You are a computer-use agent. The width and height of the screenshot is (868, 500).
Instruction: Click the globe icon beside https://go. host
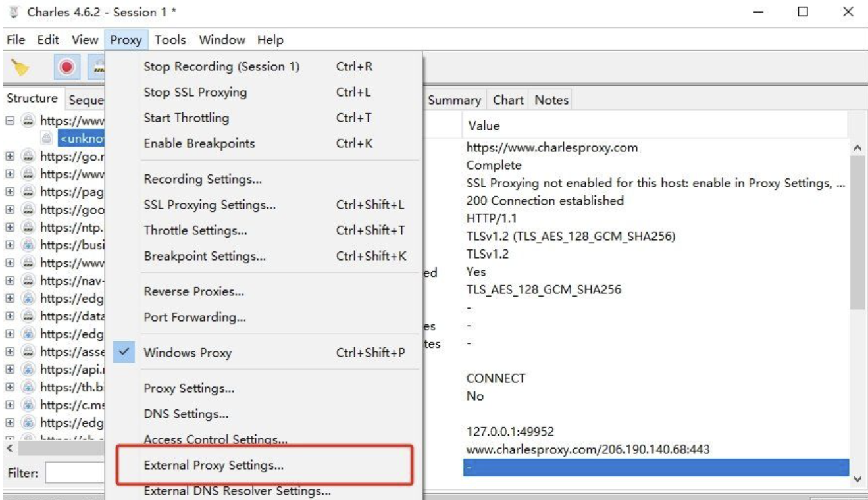28,157
